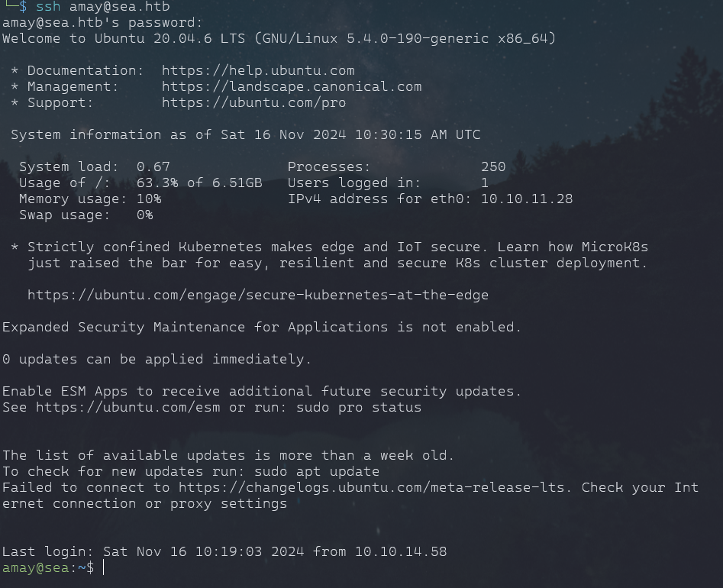Viewport: 723px width, 588px height.
Task: Click the Memory usage 10% value
Action: click(149, 199)
